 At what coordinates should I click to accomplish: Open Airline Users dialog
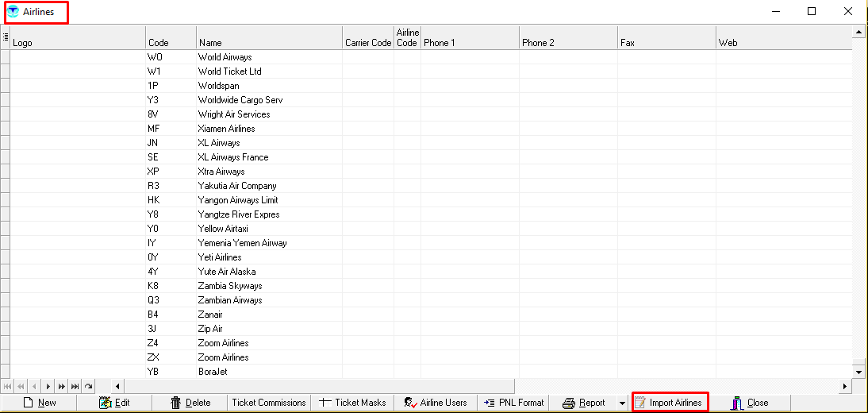pos(435,403)
